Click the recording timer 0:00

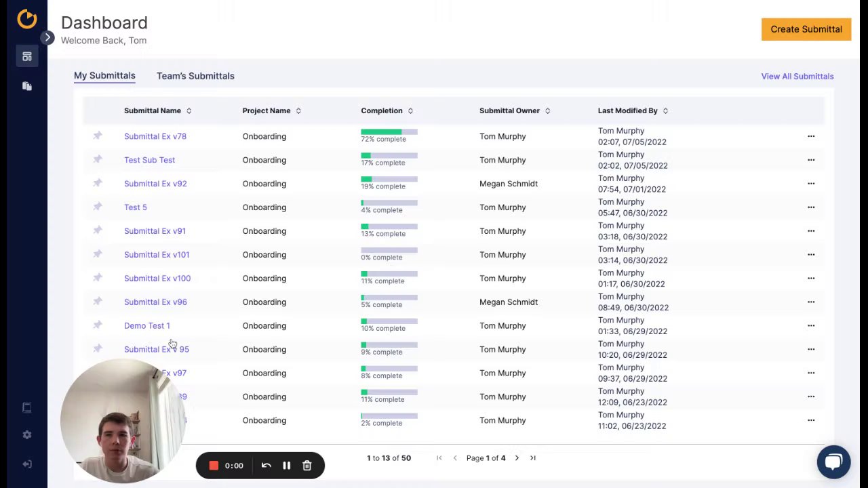(234, 466)
